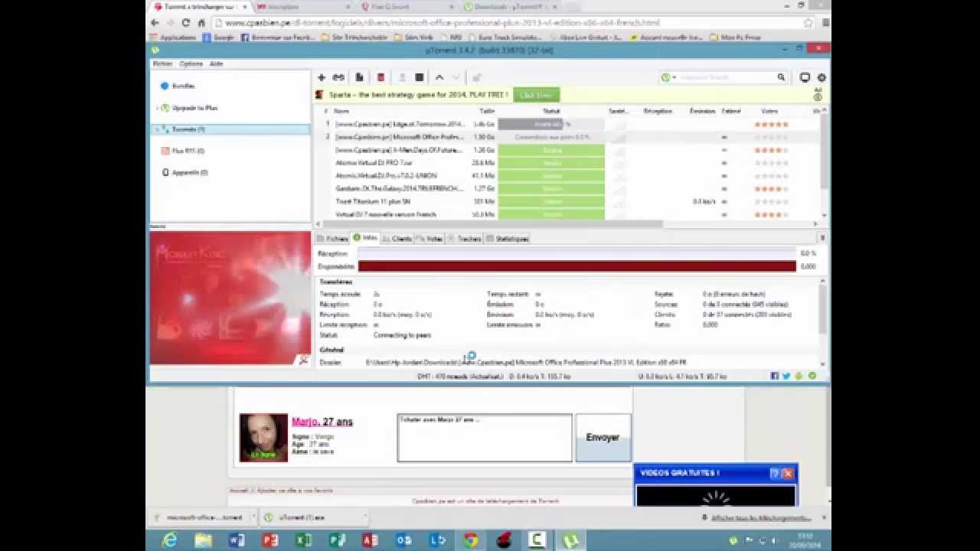Open PowerPoint from the taskbar
The width and height of the screenshot is (980, 551).
coord(269,540)
